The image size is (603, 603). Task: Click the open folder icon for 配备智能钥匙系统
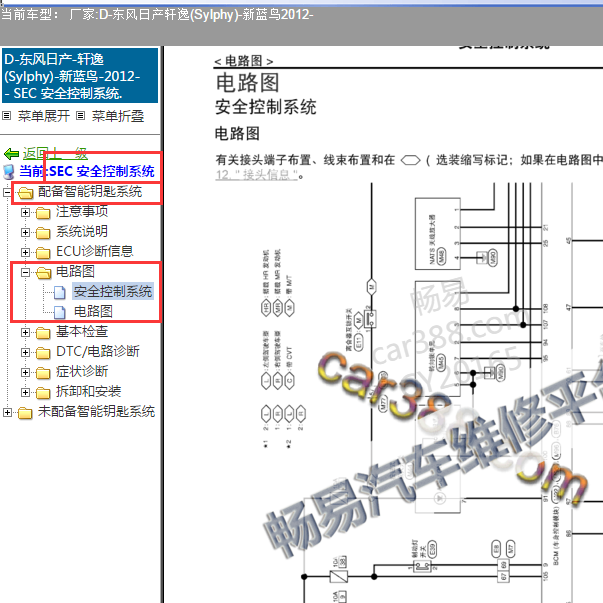coord(26,193)
